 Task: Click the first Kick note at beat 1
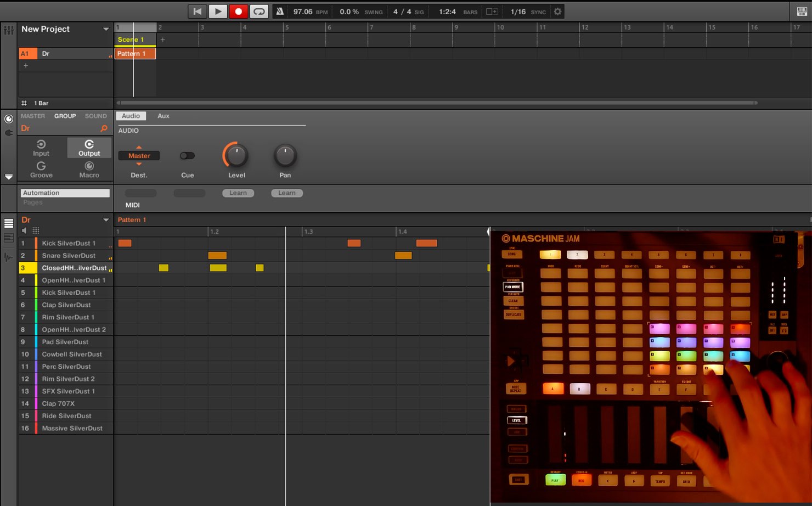click(x=125, y=243)
